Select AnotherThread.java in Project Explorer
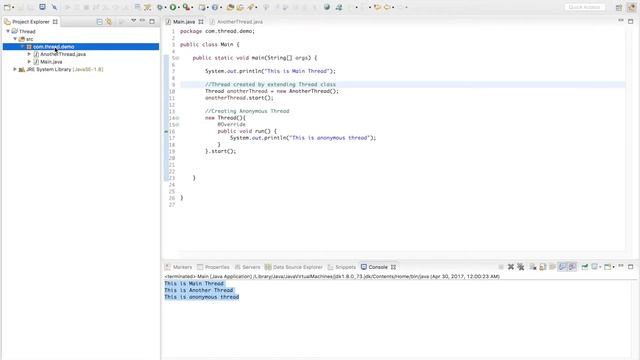Image resolution: width=640 pixels, height=360 pixels. (63, 54)
